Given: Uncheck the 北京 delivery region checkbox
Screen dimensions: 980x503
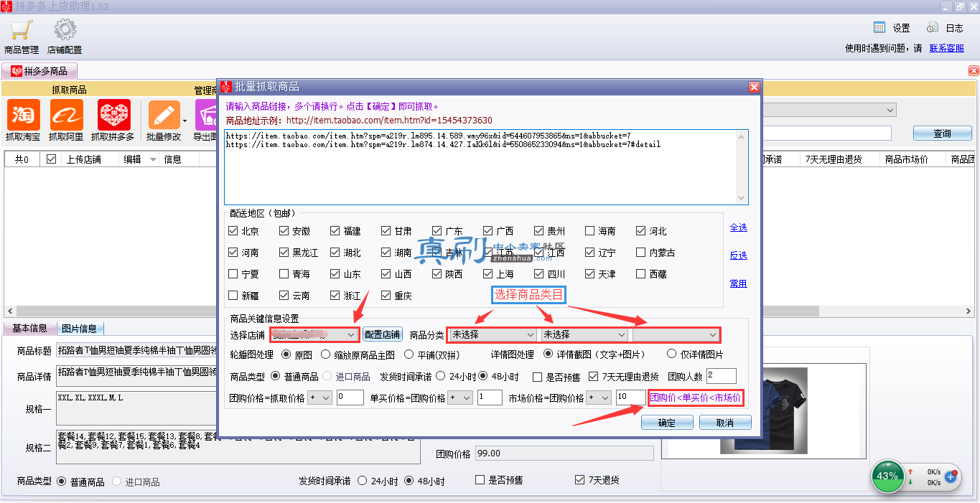Looking at the screenshot, I should coord(233,231).
